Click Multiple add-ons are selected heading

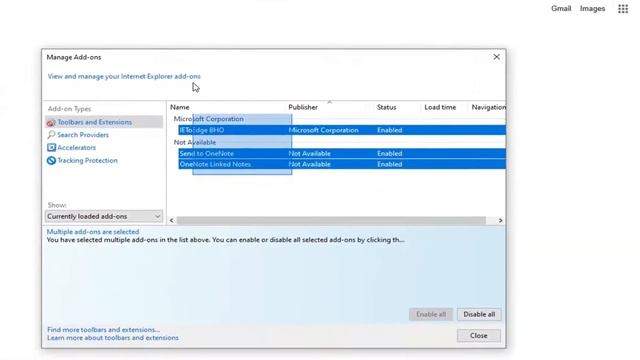point(93,231)
